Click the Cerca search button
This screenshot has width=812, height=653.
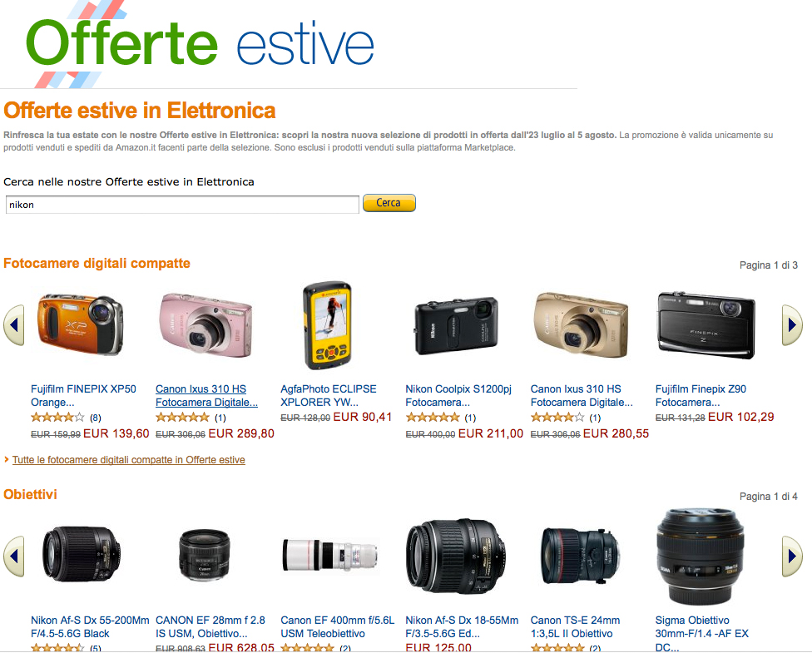point(389,203)
